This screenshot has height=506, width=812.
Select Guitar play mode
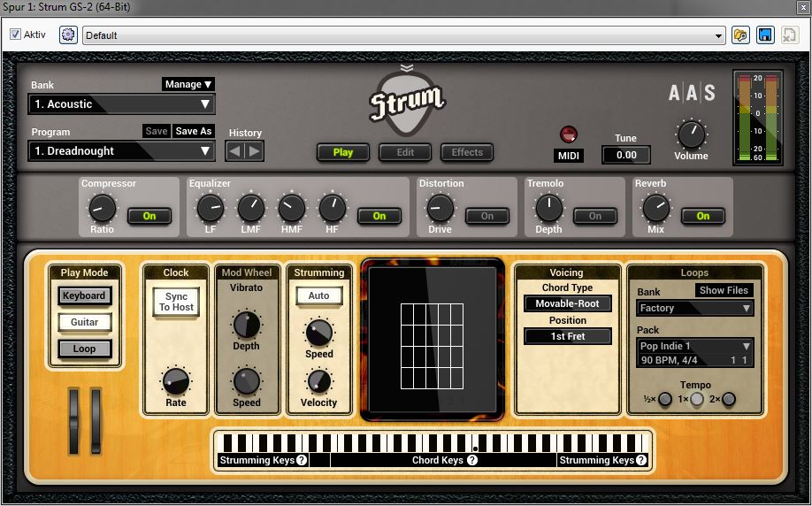(84, 322)
